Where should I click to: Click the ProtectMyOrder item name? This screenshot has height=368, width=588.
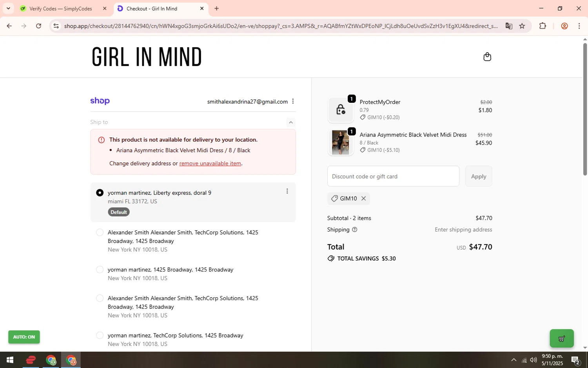click(x=380, y=102)
